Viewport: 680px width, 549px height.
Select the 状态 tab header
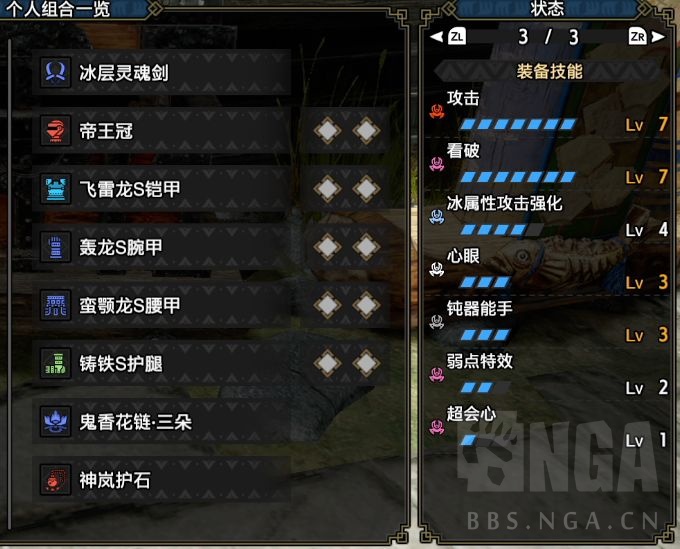547,9
